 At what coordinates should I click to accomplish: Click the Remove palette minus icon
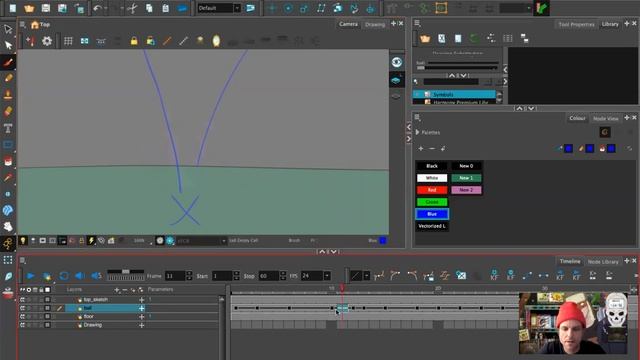tap(432, 149)
